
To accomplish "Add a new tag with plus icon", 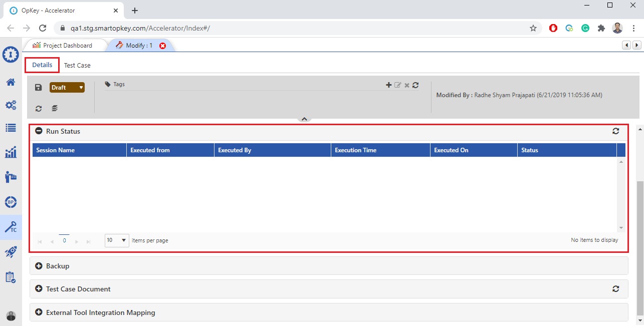I will (388, 85).
